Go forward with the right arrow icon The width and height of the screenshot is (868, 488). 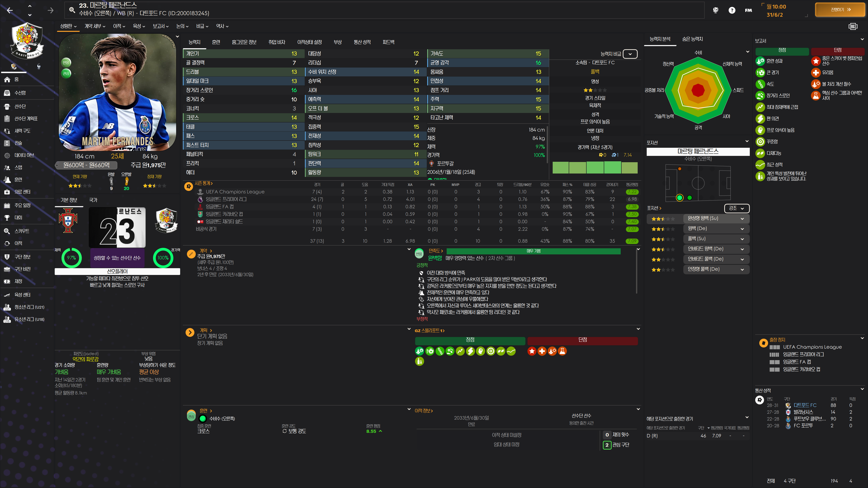point(51,10)
